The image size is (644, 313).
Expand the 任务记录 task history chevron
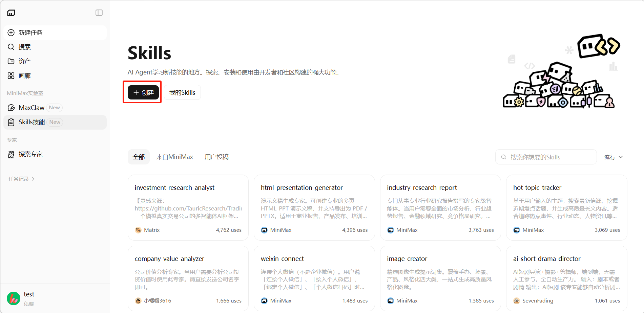click(33, 179)
